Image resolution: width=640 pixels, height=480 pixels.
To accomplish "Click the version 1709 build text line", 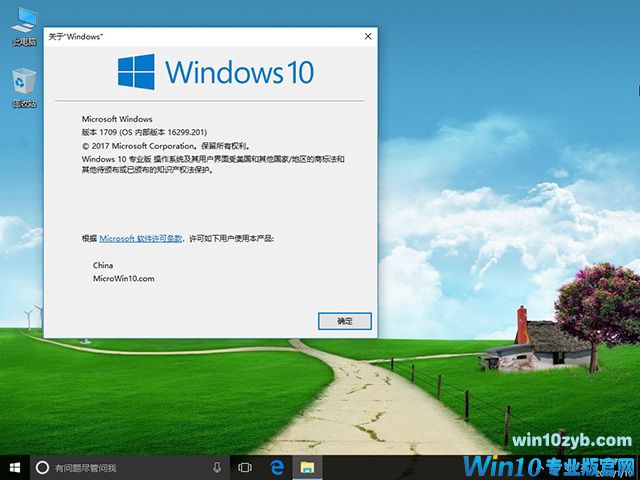I will (143, 131).
